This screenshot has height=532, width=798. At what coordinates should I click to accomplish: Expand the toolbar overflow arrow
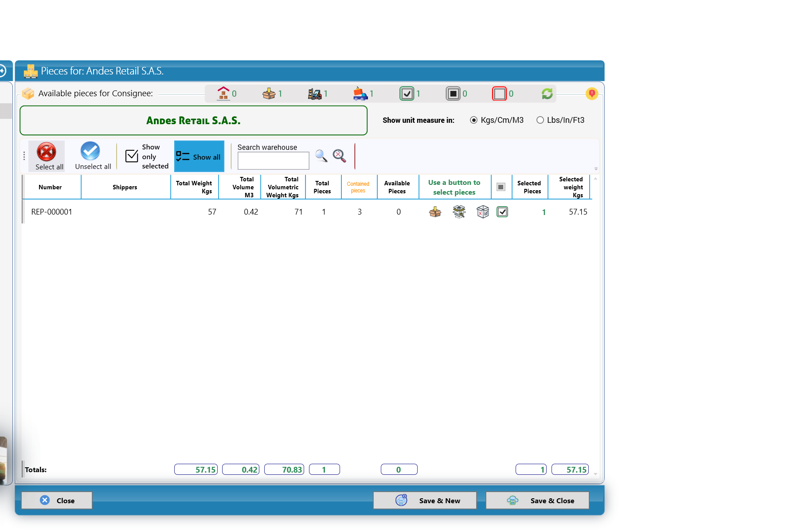point(596,169)
